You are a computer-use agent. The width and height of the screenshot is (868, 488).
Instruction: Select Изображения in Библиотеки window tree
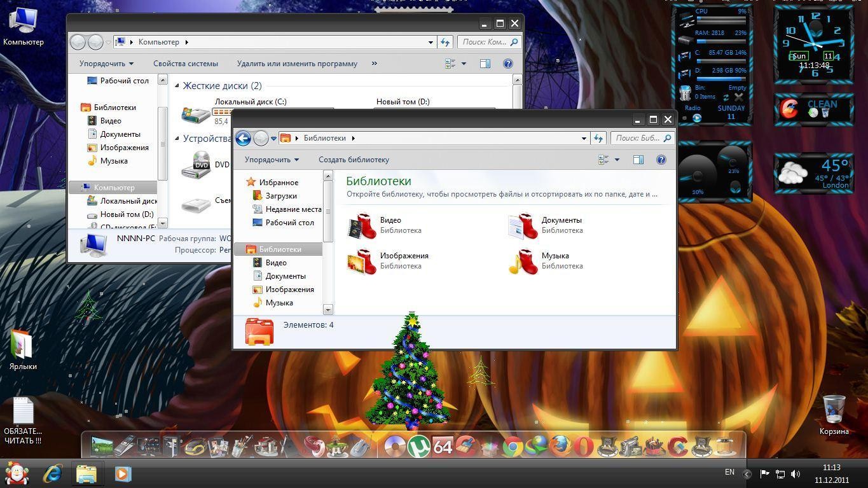pyautogui.click(x=290, y=289)
